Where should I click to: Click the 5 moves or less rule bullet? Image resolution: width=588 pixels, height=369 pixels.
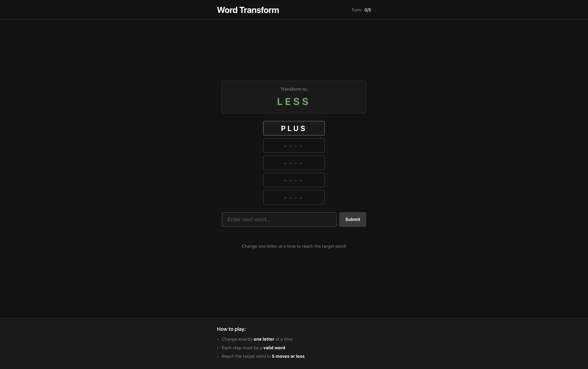263,356
